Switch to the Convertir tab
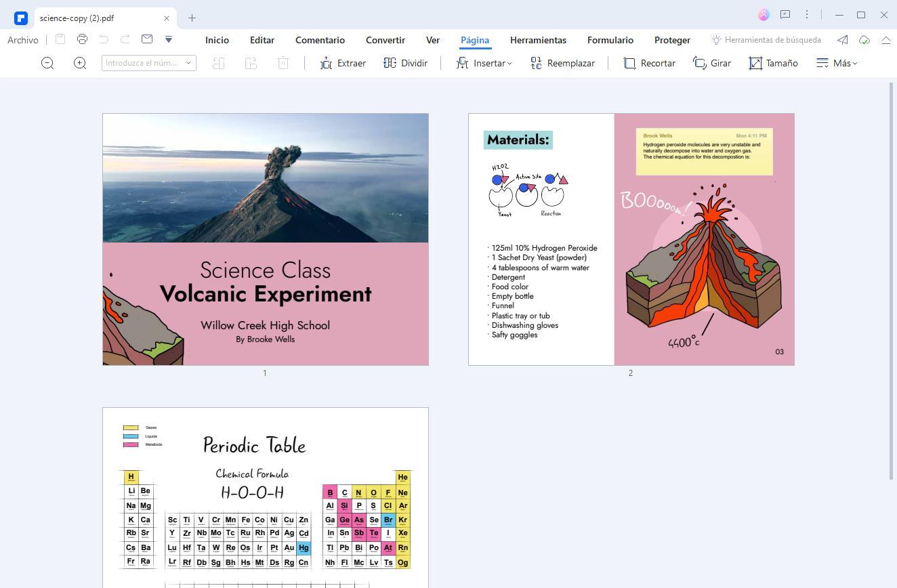The width and height of the screenshot is (897, 588). pyautogui.click(x=385, y=40)
